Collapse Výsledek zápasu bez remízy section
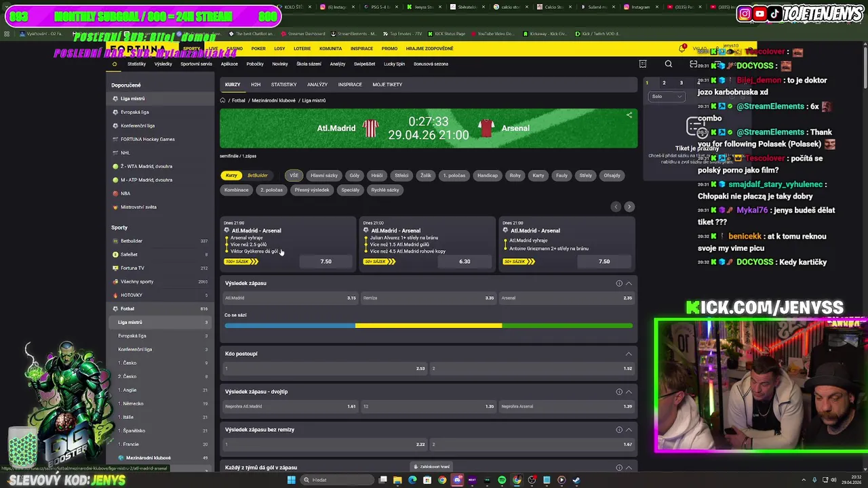Viewport: 868px width, 488px height. [x=629, y=430]
